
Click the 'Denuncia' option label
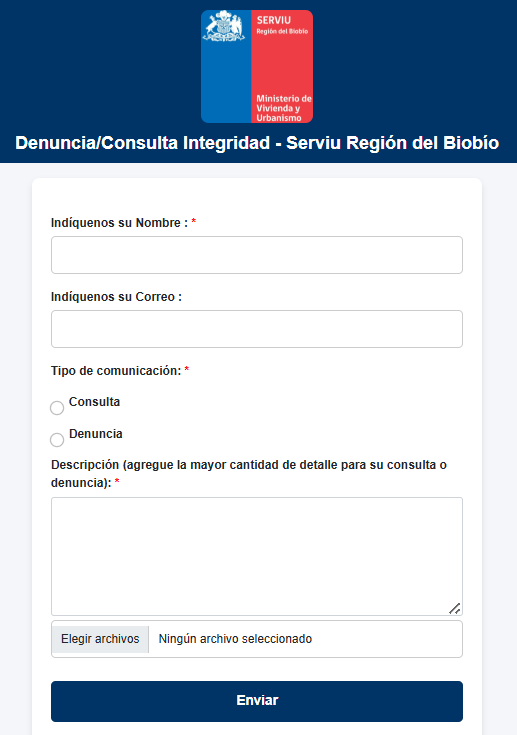(96, 434)
